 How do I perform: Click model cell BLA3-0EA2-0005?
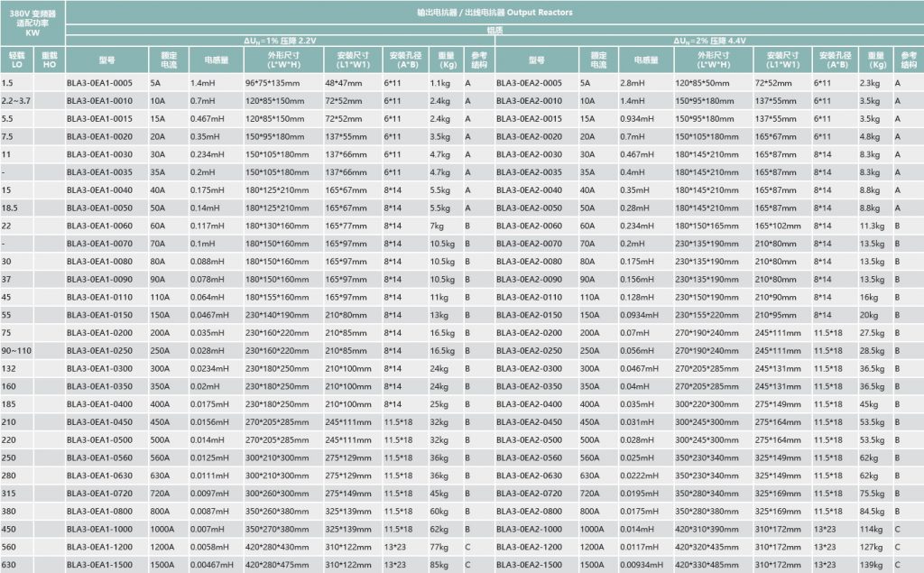click(x=529, y=83)
